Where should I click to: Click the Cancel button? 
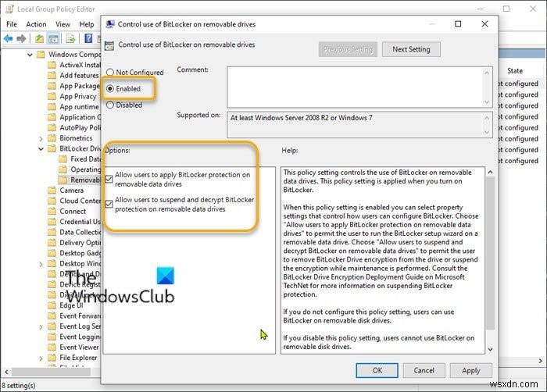(424, 370)
